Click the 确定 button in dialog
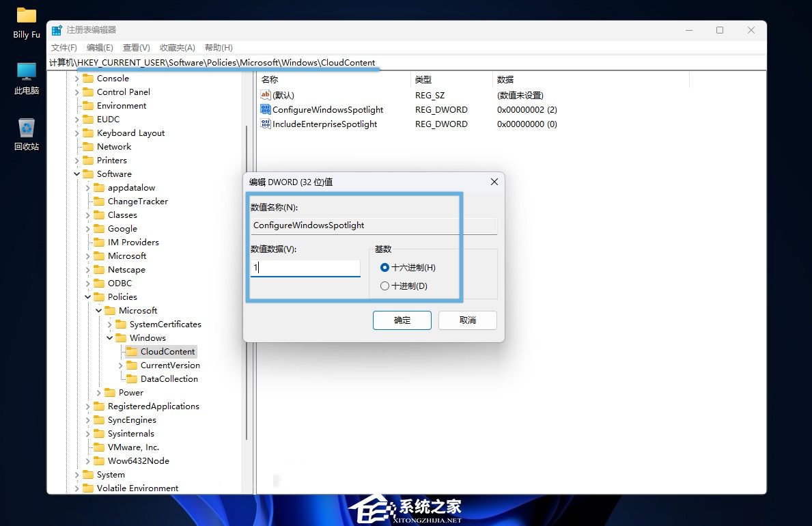The width and height of the screenshot is (812, 526). (402, 320)
